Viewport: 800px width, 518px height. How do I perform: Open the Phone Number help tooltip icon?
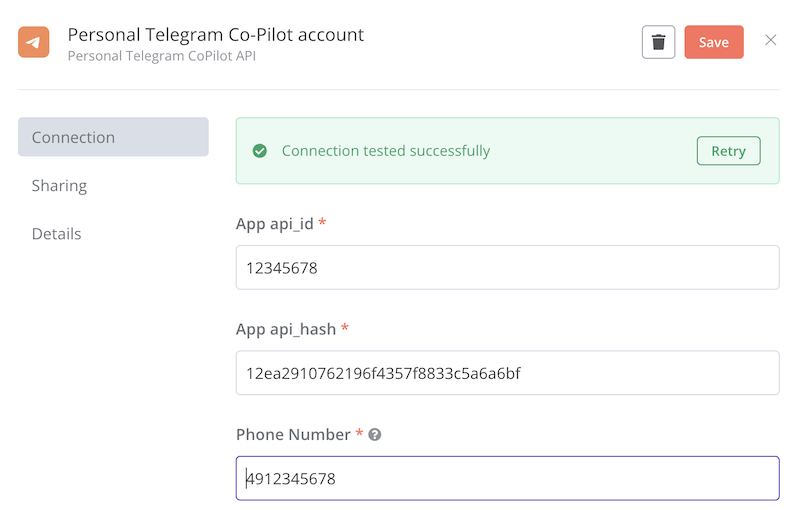click(x=375, y=435)
